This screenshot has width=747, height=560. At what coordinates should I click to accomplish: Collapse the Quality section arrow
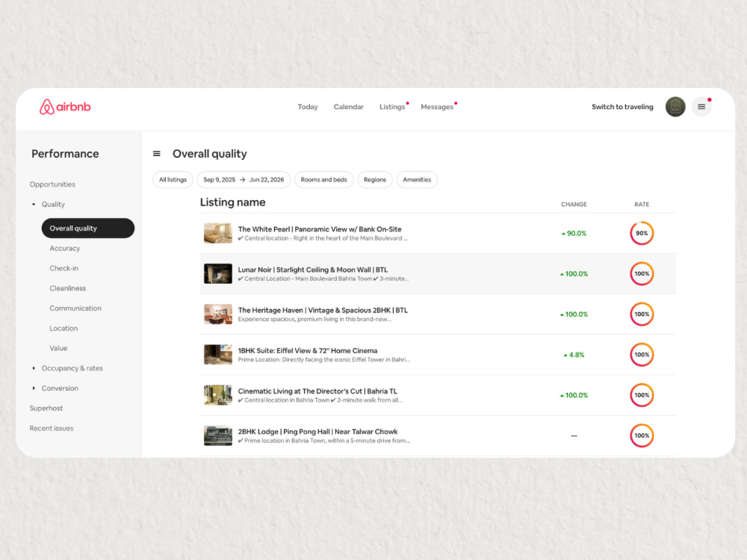click(x=34, y=205)
